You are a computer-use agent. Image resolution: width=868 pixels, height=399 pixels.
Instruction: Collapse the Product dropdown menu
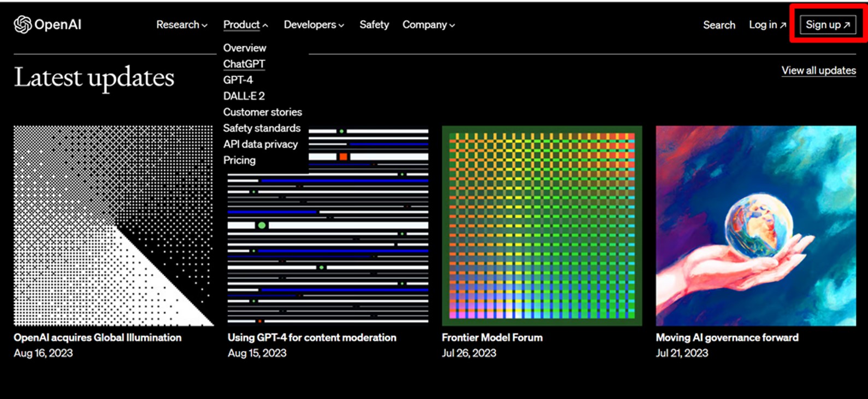click(245, 25)
